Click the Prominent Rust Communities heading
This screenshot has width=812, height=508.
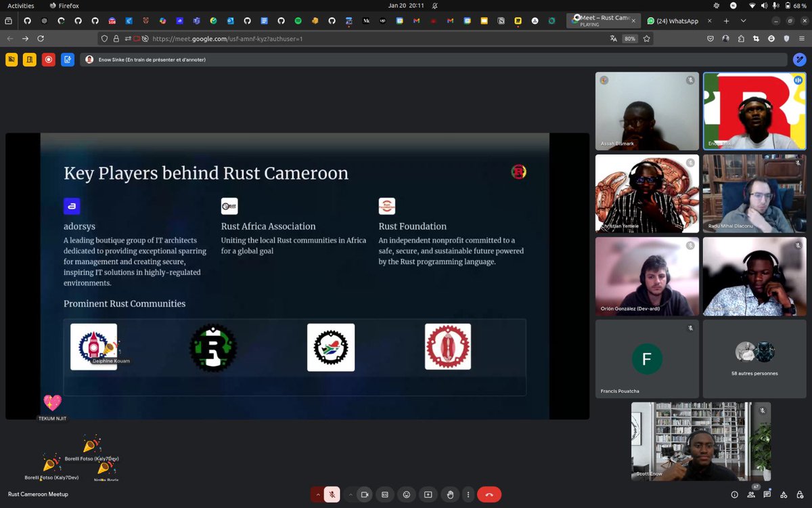tap(125, 303)
